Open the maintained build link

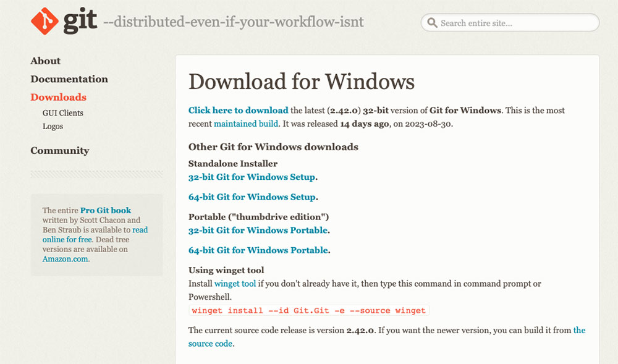(246, 124)
